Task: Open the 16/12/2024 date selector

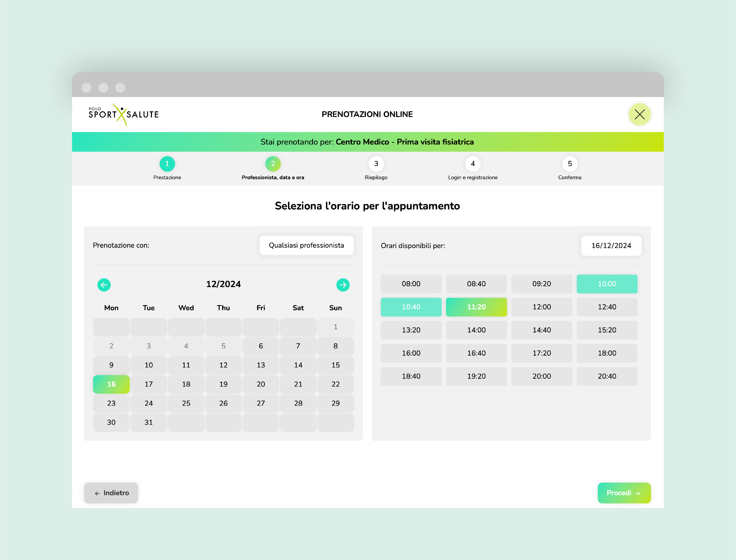Action: [x=611, y=246]
